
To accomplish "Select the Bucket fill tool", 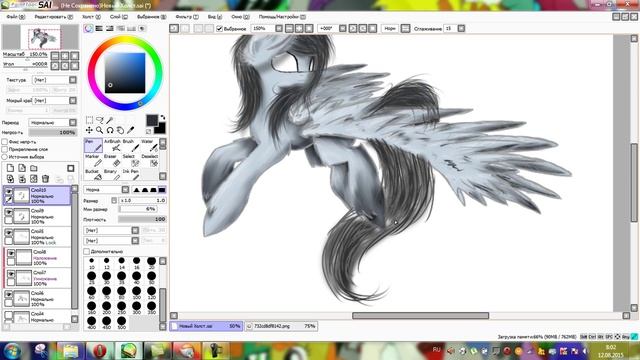I will point(93,175).
